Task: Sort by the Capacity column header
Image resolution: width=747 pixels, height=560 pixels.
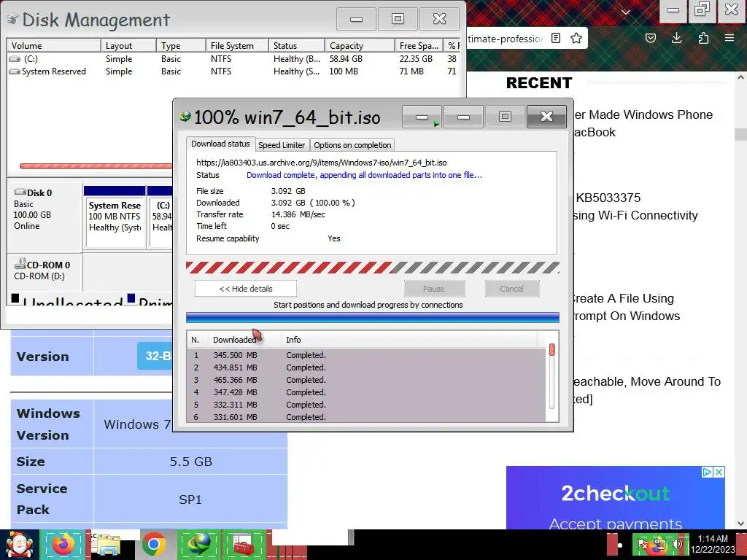Action: click(360, 46)
